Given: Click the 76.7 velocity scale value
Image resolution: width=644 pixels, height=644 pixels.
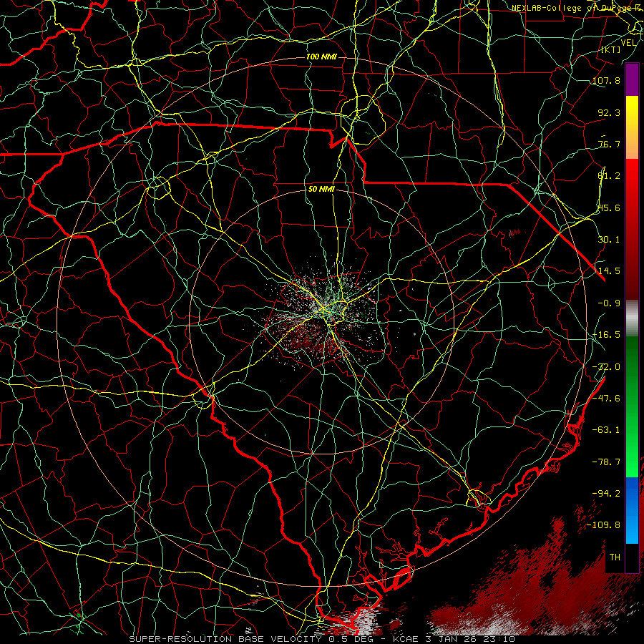Looking at the screenshot, I should point(609,144).
